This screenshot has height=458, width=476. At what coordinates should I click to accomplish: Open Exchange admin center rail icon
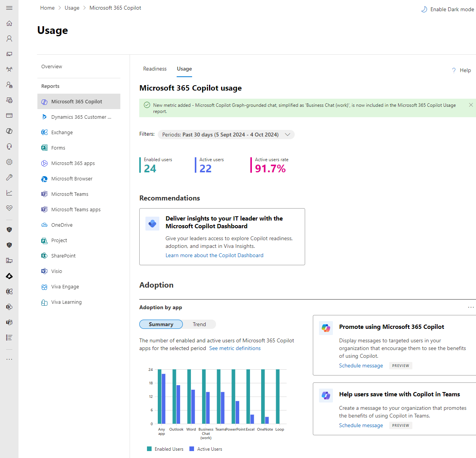click(9, 291)
